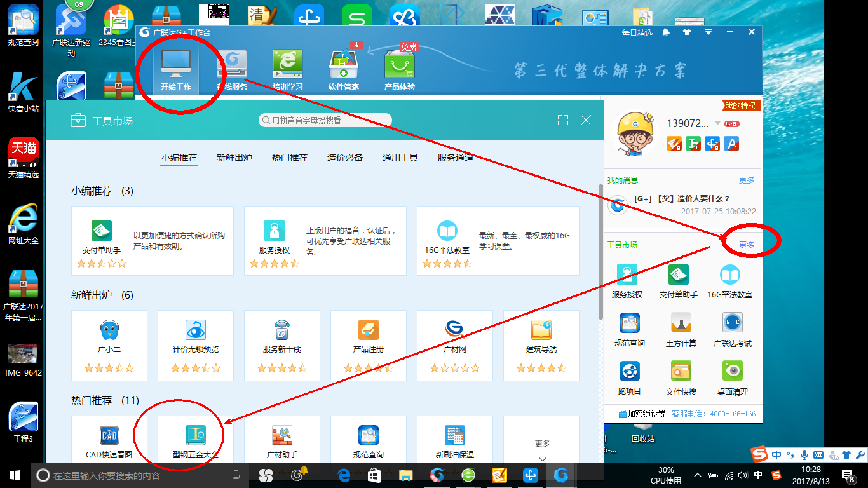Image resolution: width=868 pixels, height=488 pixels.
Task: Open 跑项目 in the side panel
Action: [x=630, y=378]
